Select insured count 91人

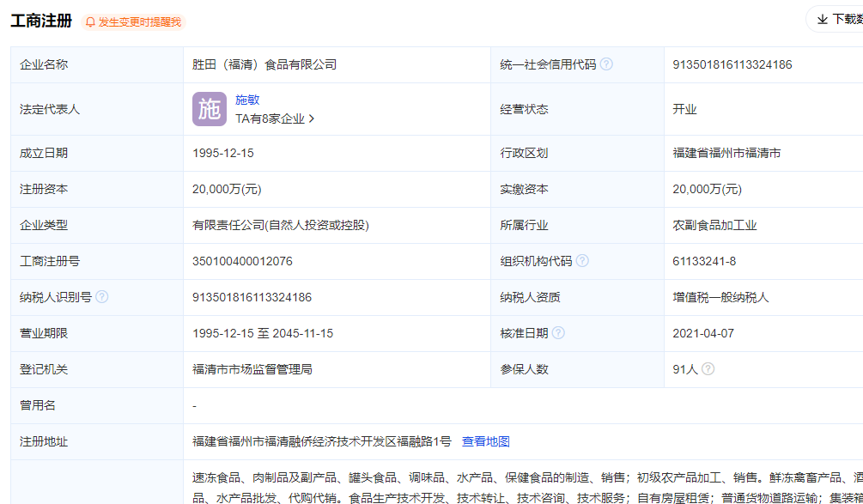coord(685,369)
